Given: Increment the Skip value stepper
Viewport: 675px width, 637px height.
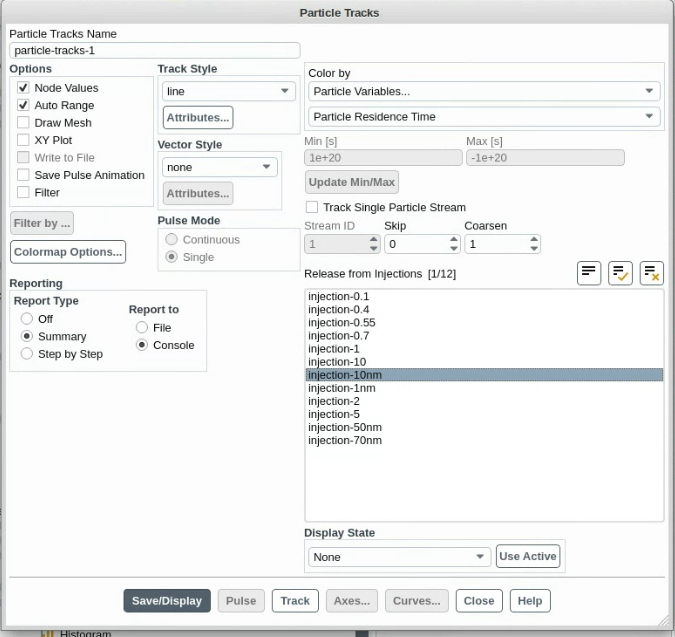Looking at the screenshot, I should pyautogui.click(x=454, y=240).
